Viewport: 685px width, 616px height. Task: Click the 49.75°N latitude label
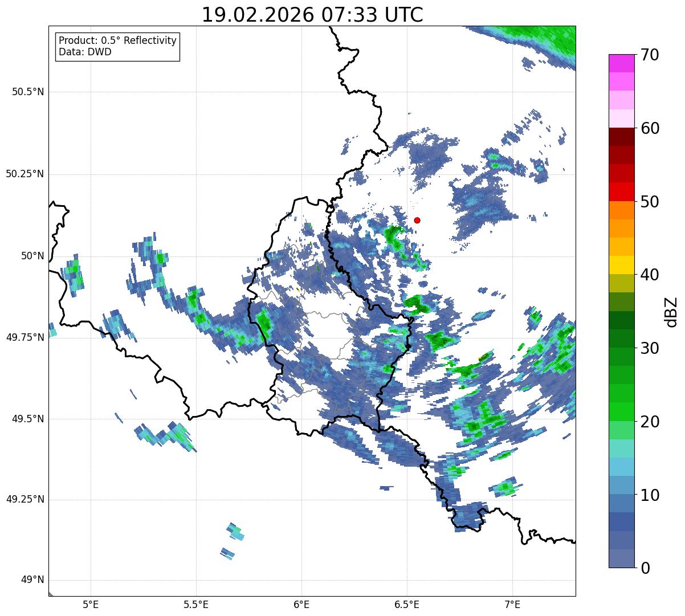(x=25, y=337)
